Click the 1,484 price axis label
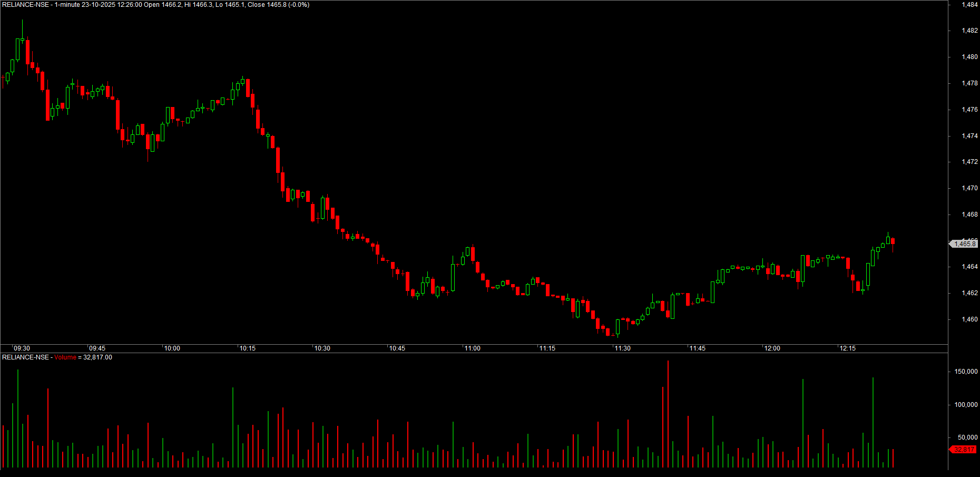The image size is (980, 477). click(970, 5)
